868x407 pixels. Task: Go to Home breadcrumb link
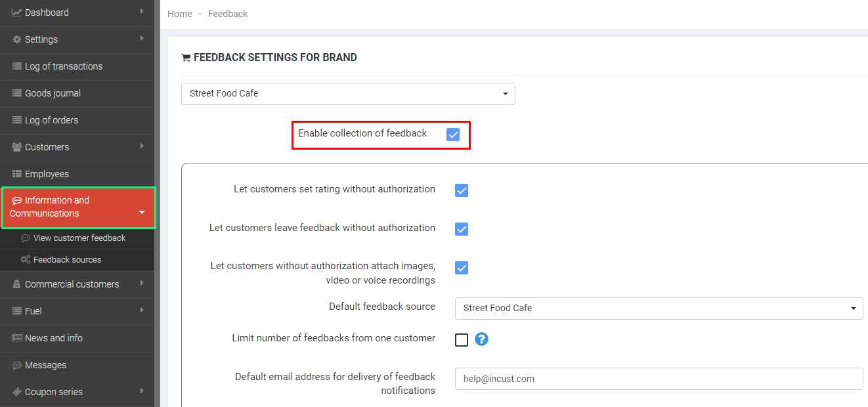(x=180, y=14)
